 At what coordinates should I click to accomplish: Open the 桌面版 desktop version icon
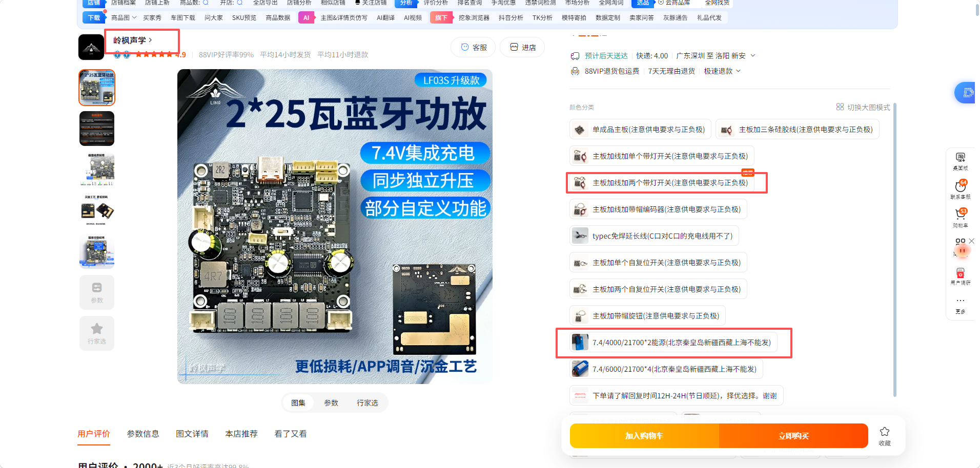tap(961, 161)
